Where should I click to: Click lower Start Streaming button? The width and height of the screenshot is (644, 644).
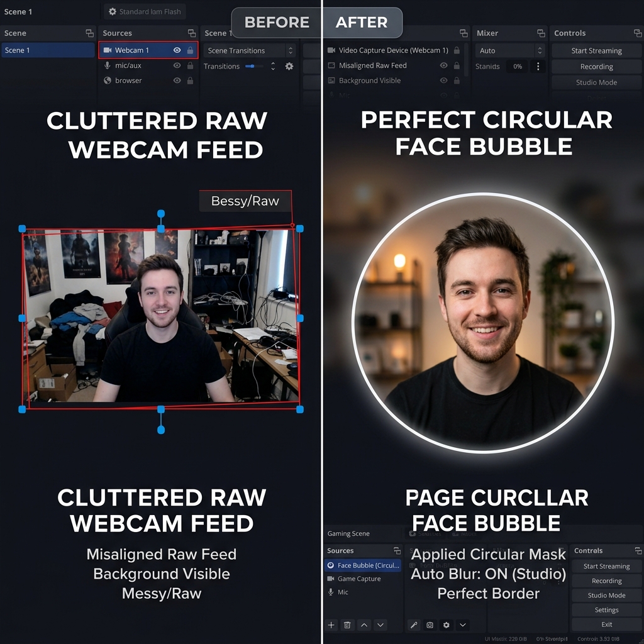click(607, 566)
